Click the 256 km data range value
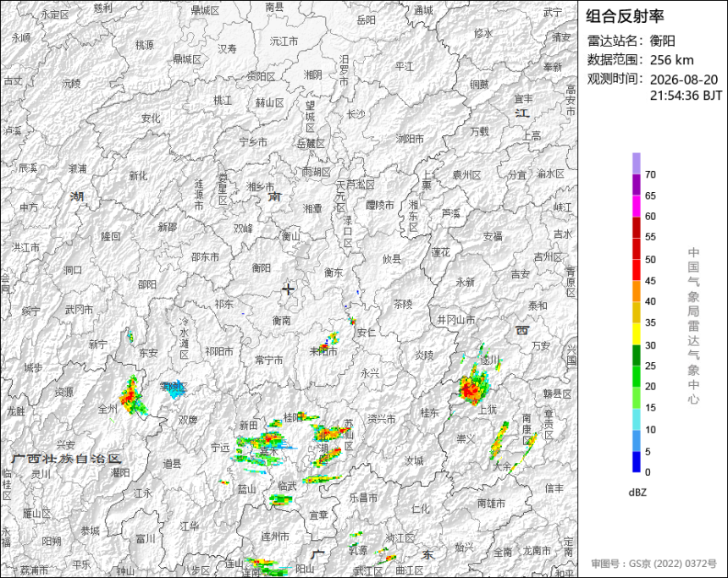The height and width of the screenshot is (578, 728). click(671, 60)
